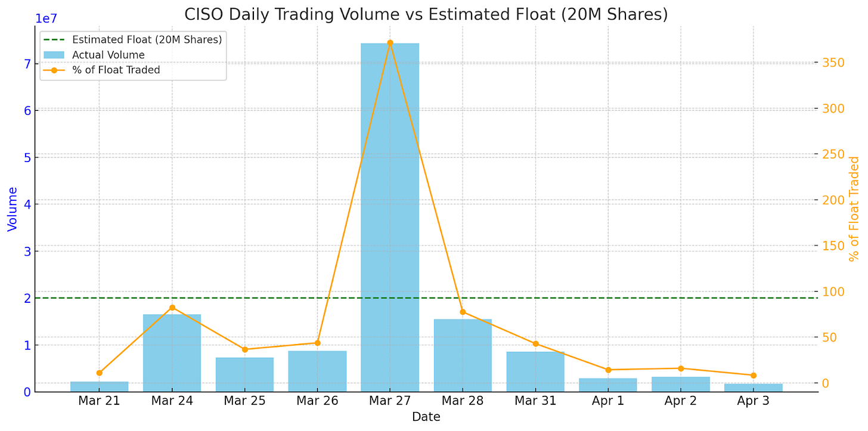Click the blue Actual Volume legend swatch

(x=54, y=55)
